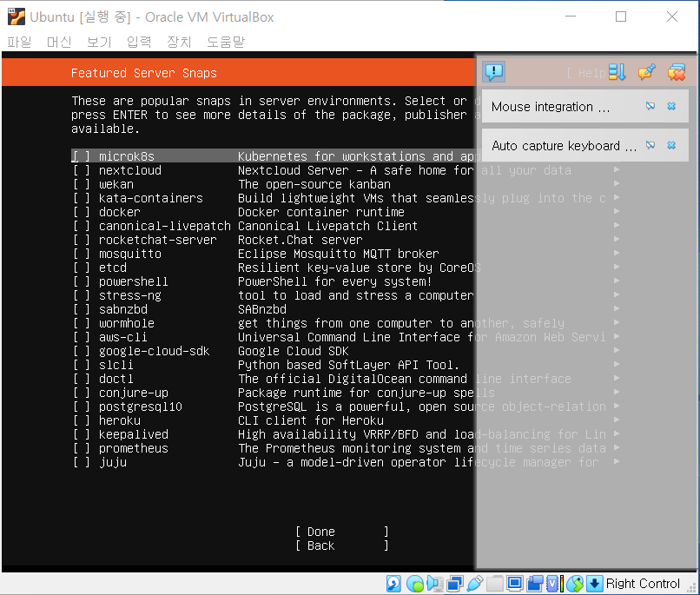Open the 파일 menu
This screenshot has width=700, height=595.
point(19,42)
